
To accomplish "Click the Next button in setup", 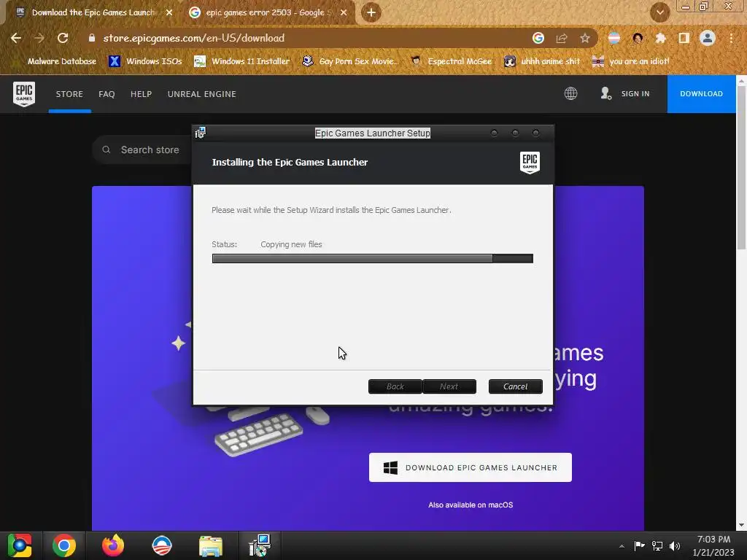I will [x=449, y=386].
